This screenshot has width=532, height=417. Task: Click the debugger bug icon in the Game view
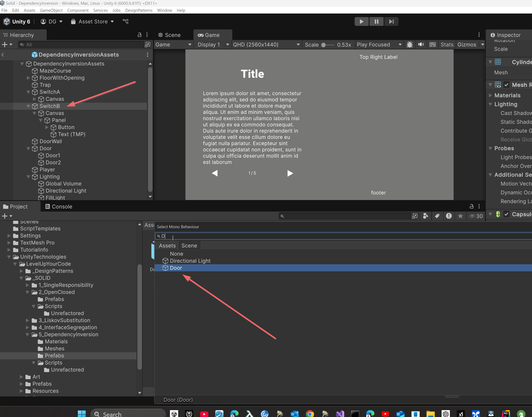[409, 45]
